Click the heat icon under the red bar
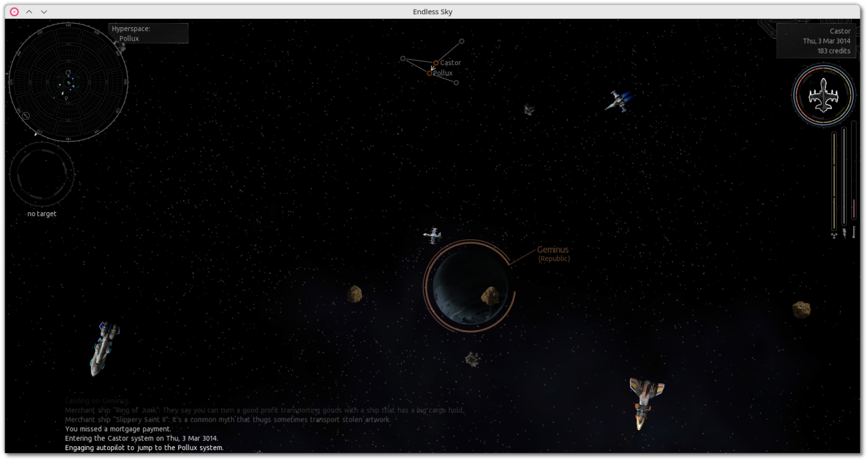 coord(854,232)
